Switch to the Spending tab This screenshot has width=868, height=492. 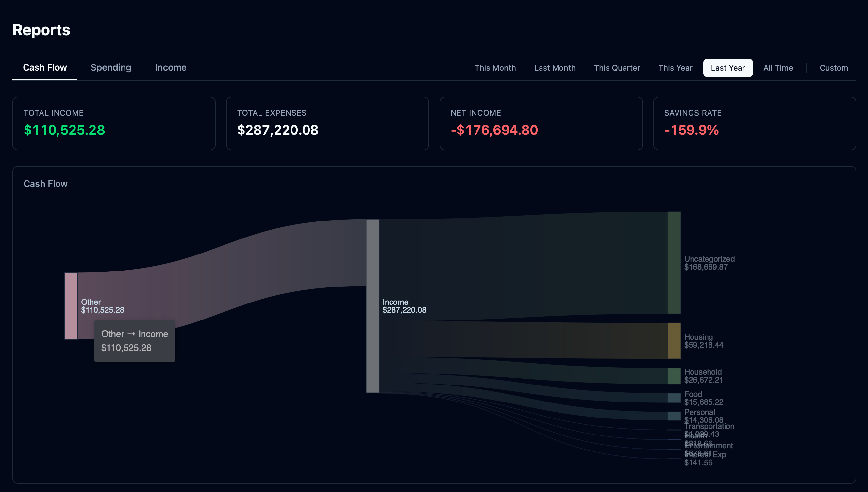click(110, 67)
